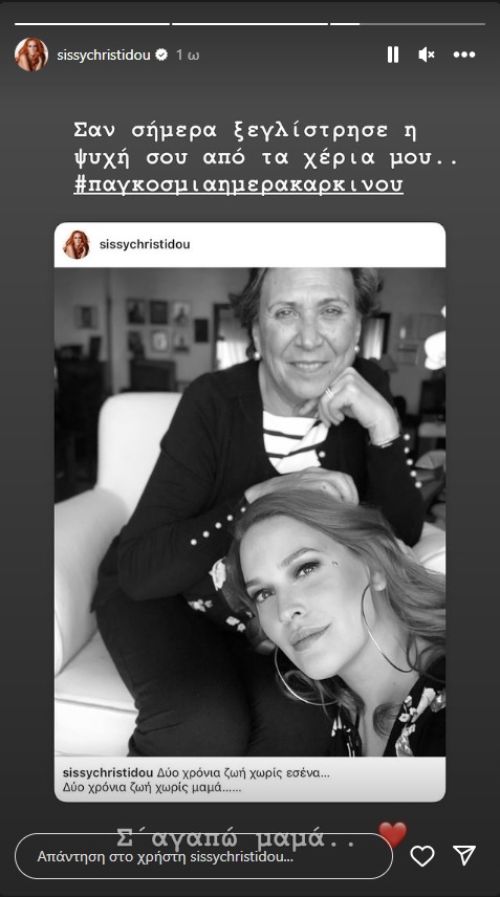
Task: Share the story via paper plane icon
Action: pyautogui.click(x=464, y=855)
